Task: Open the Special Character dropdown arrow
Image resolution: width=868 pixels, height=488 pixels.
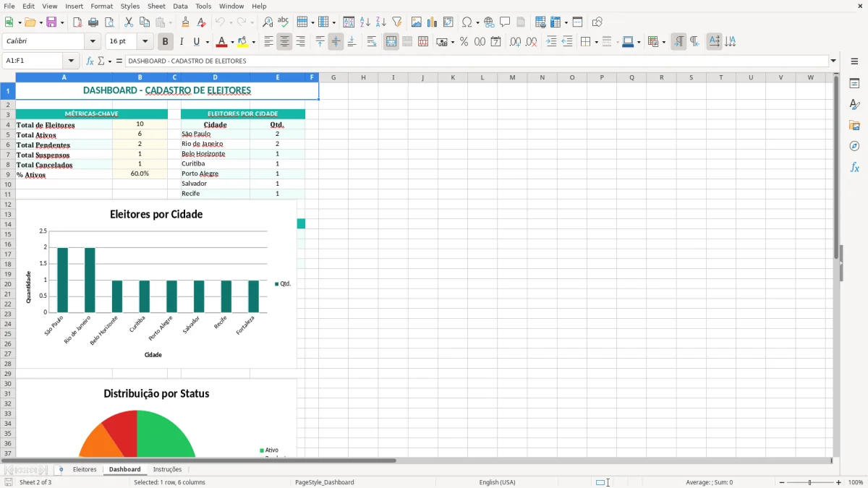Action: click(477, 23)
